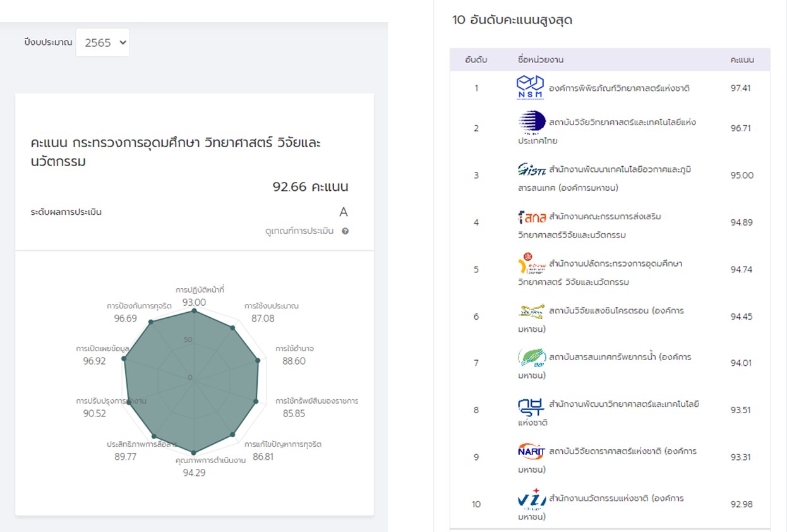Viewport: 787px width, 532px height.
Task: Select the GISTDA logo in row 3
Action: pos(531,169)
